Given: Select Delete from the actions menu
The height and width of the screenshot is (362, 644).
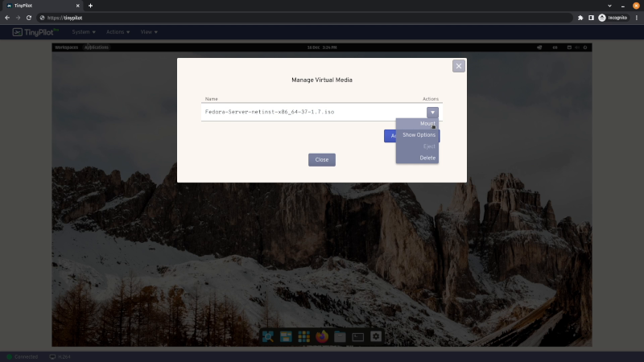Looking at the screenshot, I should [427, 158].
